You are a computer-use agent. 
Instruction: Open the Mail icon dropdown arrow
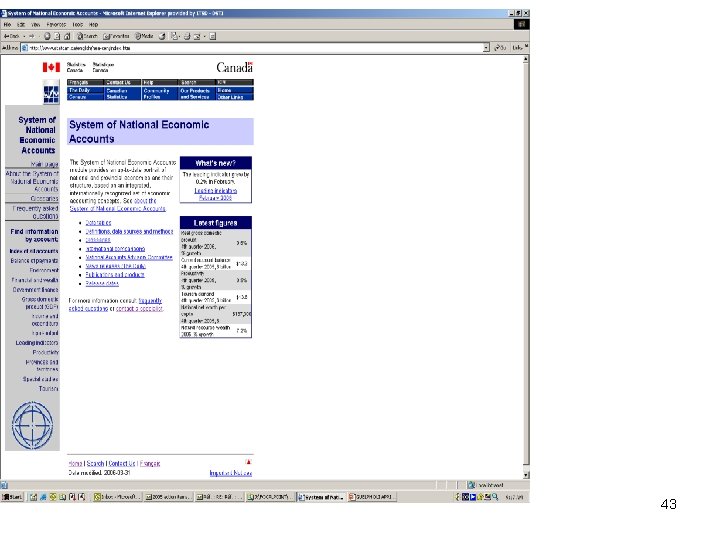(x=179, y=36)
